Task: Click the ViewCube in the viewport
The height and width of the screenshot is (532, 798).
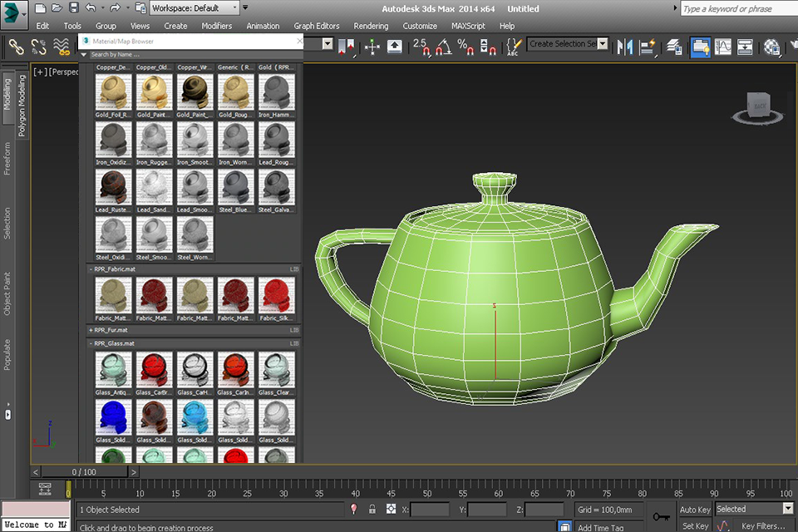Action: [x=757, y=106]
